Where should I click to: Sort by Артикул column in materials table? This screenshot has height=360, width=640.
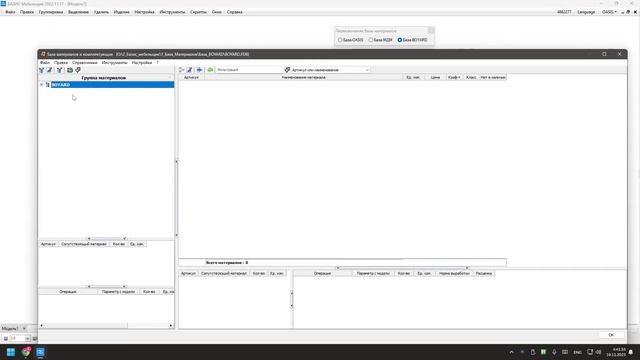pos(191,77)
